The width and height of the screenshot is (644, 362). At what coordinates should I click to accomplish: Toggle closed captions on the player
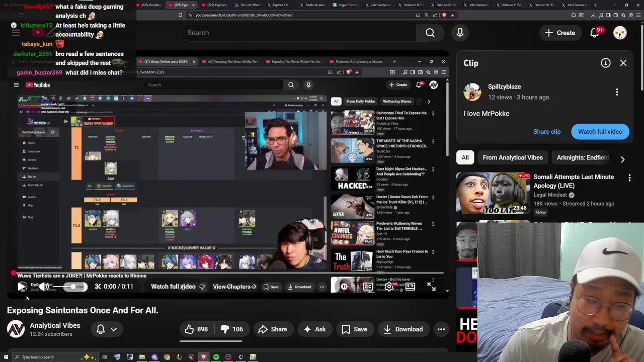coord(368,287)
